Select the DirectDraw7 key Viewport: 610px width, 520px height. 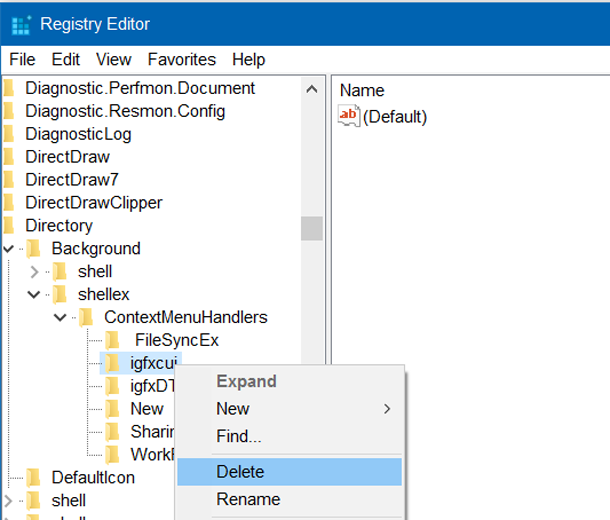coord(72,180)
